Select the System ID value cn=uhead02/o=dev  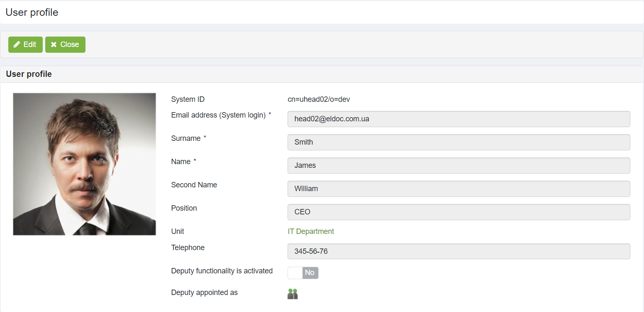[x=319, y=99]
